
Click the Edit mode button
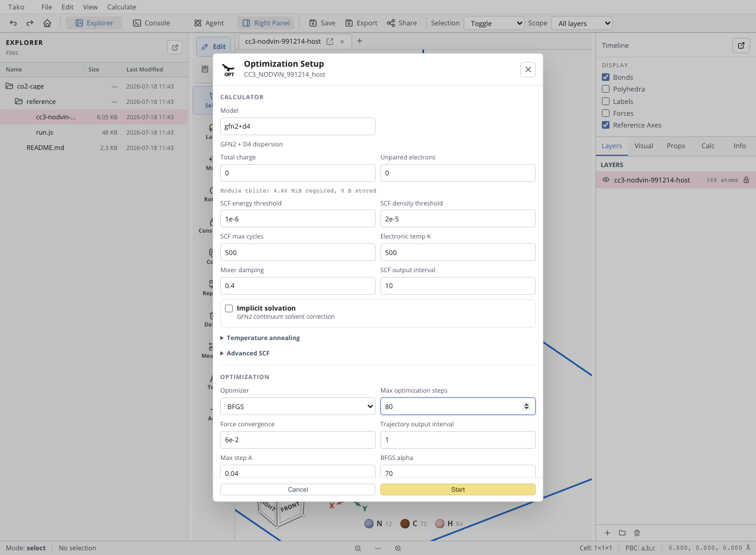coord(213,47)
